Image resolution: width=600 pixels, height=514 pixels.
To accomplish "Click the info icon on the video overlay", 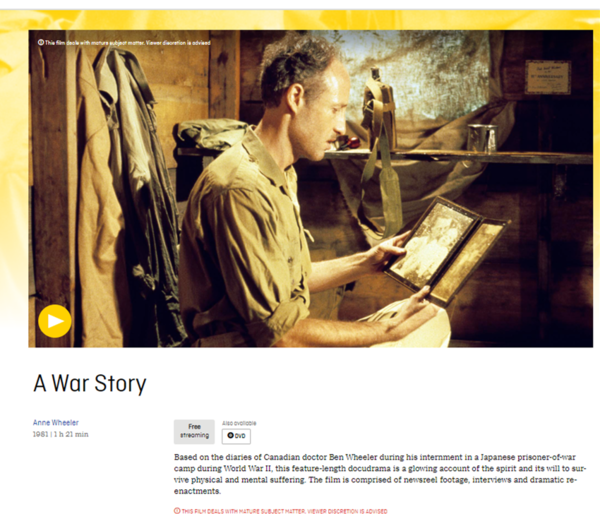I will (41, 42).
